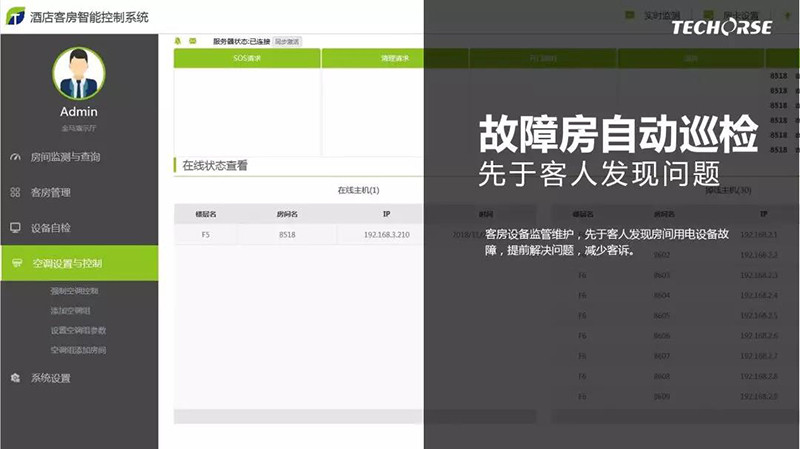Screen dimensions: 800x449
Task: Select 空调组添加房间 submenu item
Action: pos(78,350)
